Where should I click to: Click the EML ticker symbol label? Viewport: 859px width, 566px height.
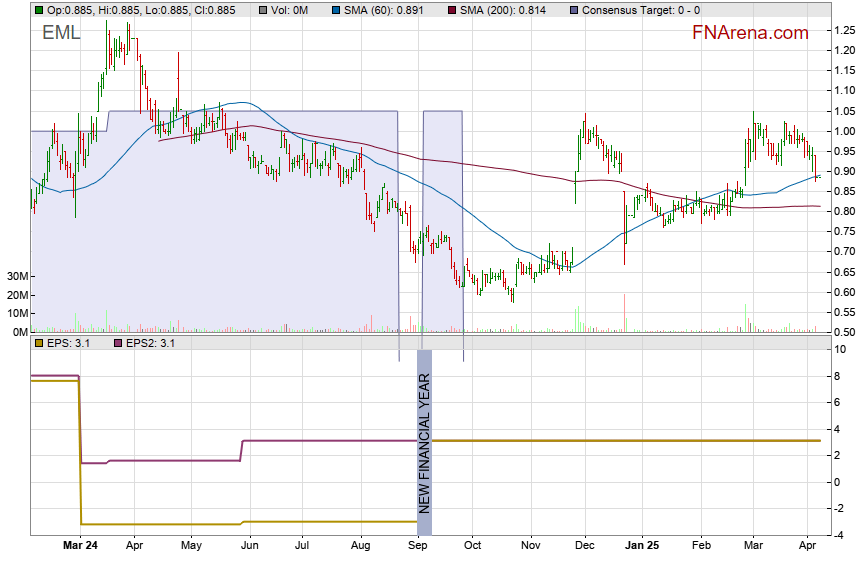tap(61, 33)
